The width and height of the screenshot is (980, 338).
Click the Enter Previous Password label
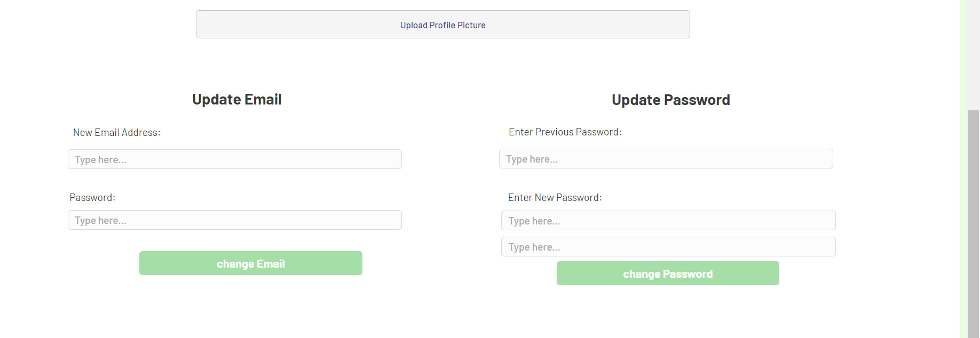pyautogui.click(x=565, y=132)
